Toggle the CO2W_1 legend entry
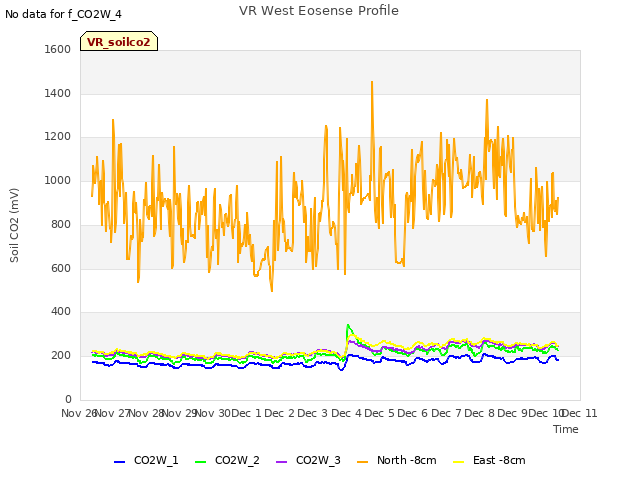 tap(146, 460)
